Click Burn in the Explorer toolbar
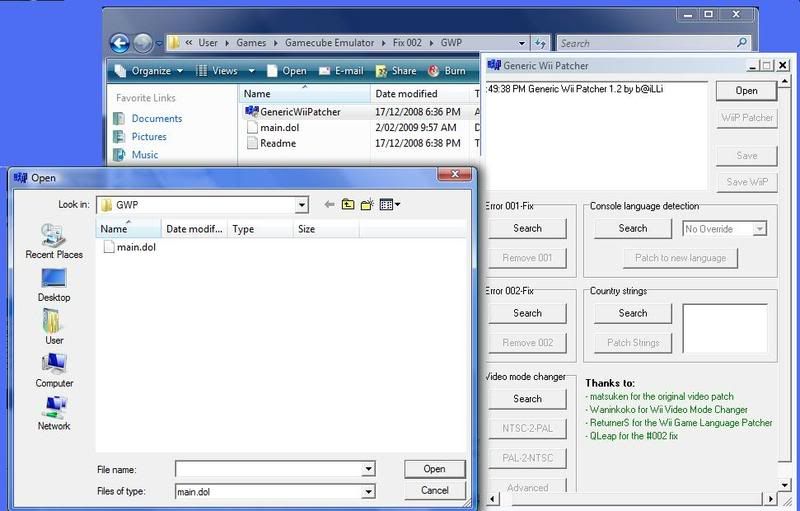 (x=447, y=71)
